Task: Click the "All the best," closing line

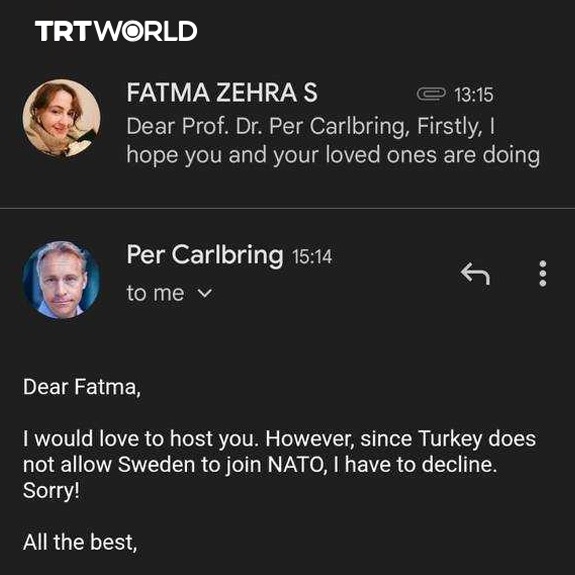Action: [80, 542]
